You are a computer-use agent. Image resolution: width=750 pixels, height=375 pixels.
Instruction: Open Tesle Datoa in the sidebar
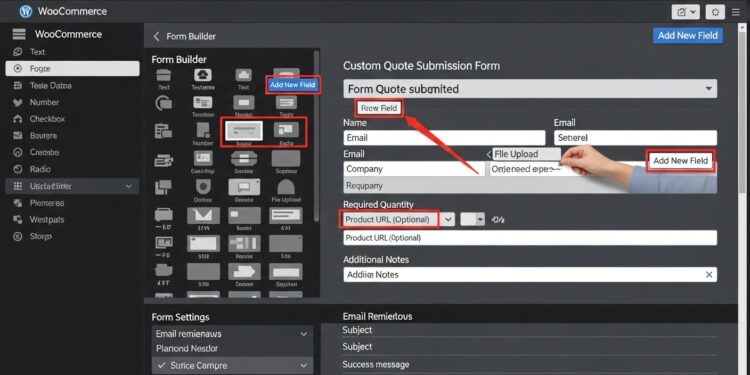[x=50, y=86]
